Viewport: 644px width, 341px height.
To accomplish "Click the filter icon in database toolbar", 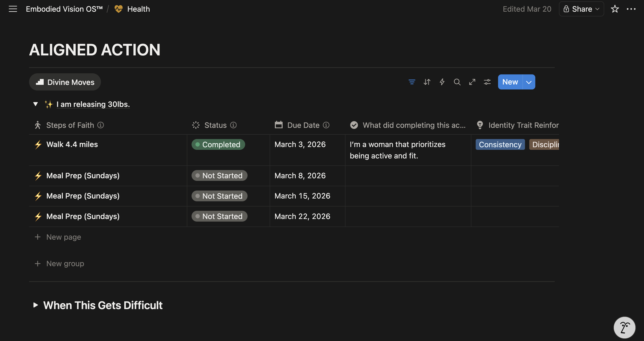I will [412, 82].
